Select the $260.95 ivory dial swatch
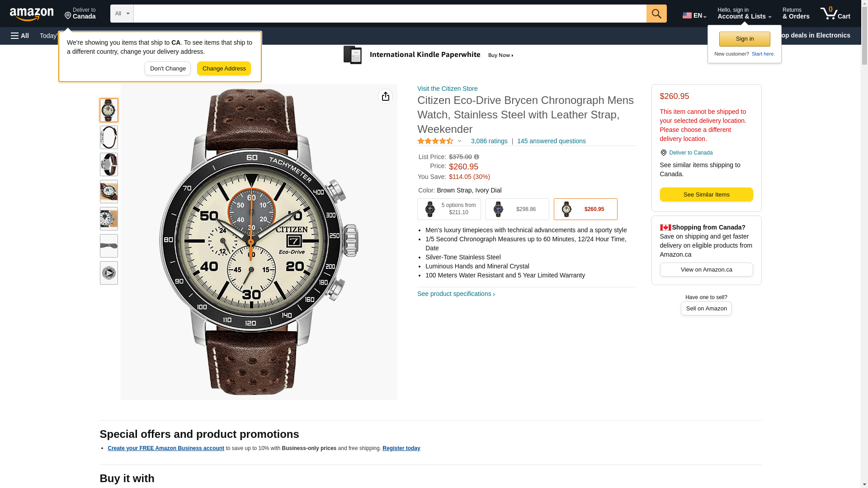868x488 pixels. (x=585, y=209)
